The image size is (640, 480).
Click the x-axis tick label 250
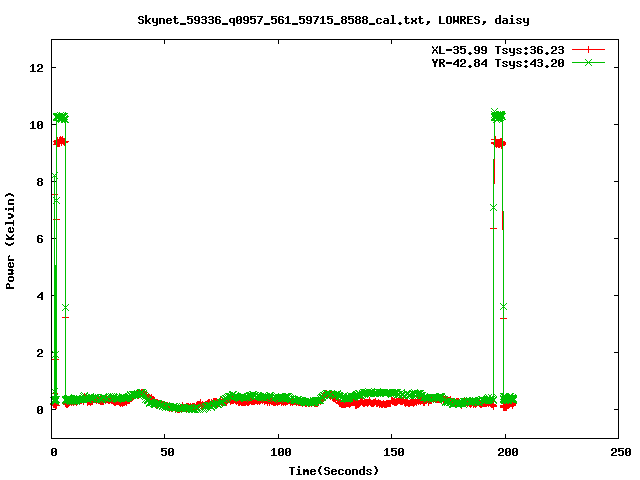(620, 452)
